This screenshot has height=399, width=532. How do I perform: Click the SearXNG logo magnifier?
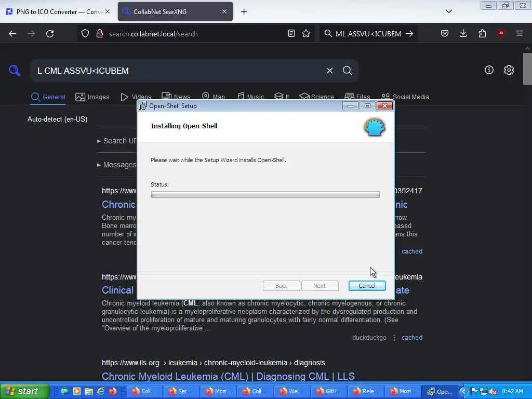pyautogui.click(x=15, y=71)
